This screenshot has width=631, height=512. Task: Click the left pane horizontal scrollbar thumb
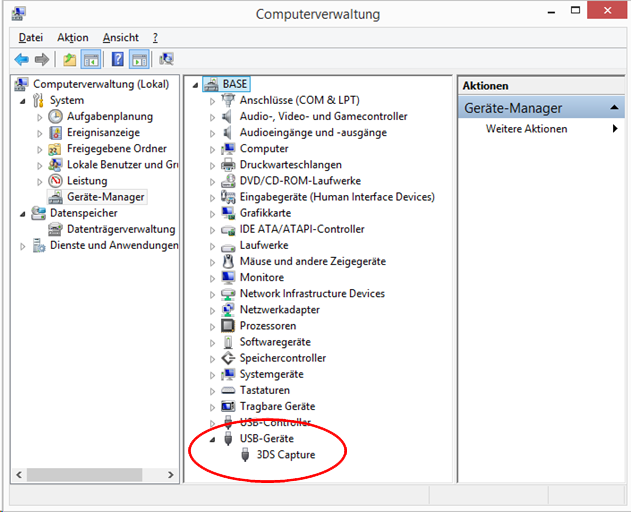point(85,475)
